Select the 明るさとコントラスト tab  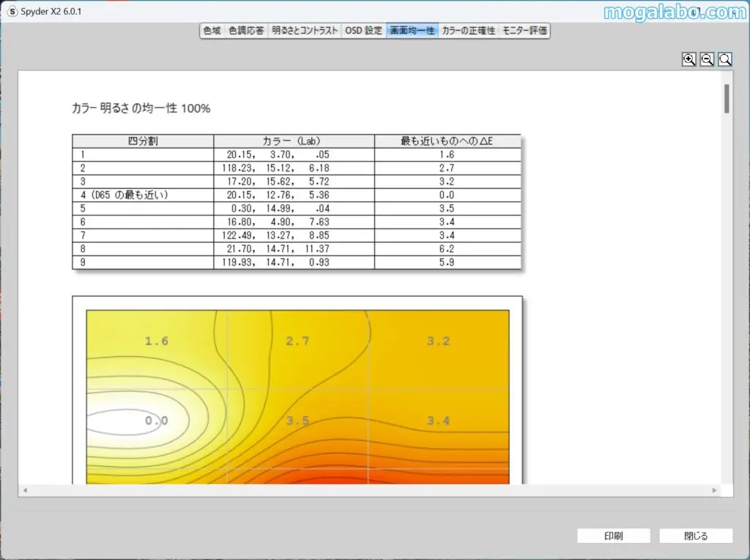(x=305, y=31)
